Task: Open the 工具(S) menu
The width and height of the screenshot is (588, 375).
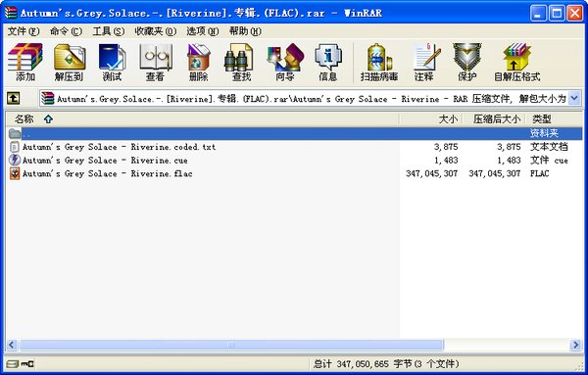Action: [x=109, y=31]
